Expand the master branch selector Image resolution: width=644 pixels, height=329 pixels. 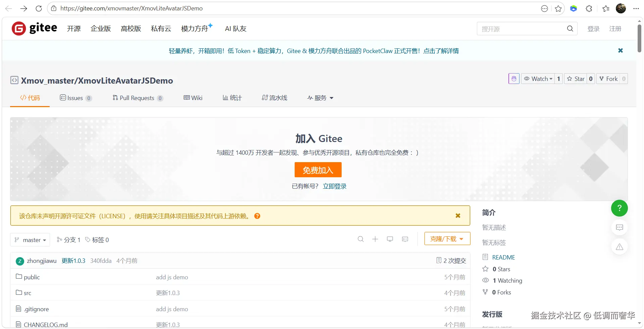(30, 240)
